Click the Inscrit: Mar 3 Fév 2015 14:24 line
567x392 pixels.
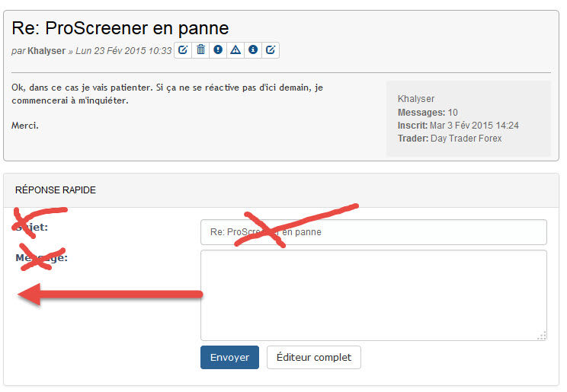click(x=458, y=126)
